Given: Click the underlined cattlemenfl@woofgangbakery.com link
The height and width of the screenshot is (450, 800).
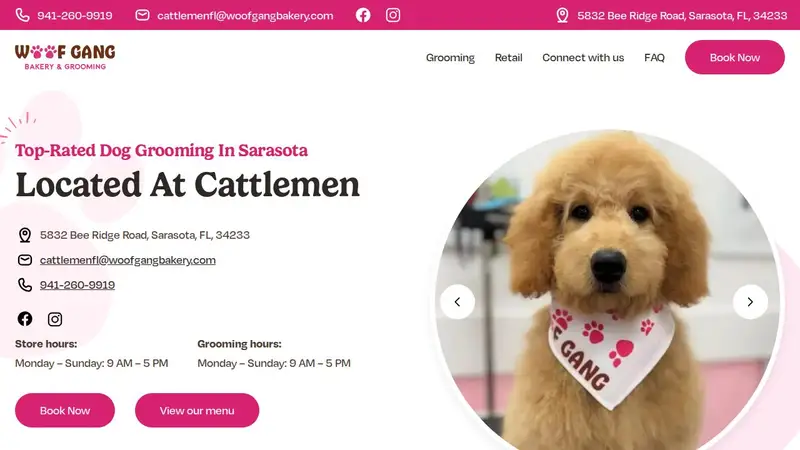Looking at the screenshot, I should click(x=128, y=260).
